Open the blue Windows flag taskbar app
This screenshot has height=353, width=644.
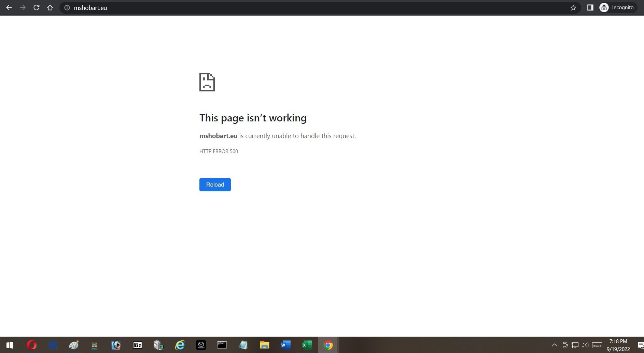53,345
